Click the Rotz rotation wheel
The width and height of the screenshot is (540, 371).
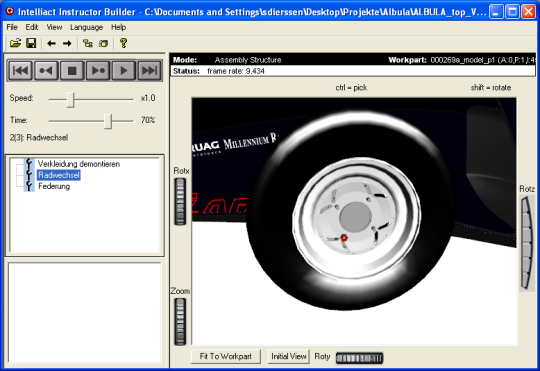point(526,243)
